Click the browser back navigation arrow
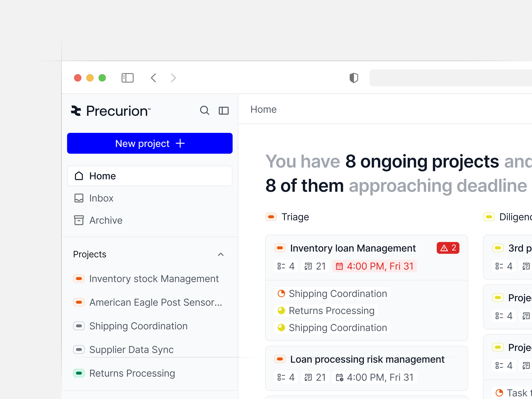Screen dimensions: 532x399 point(153,78)
